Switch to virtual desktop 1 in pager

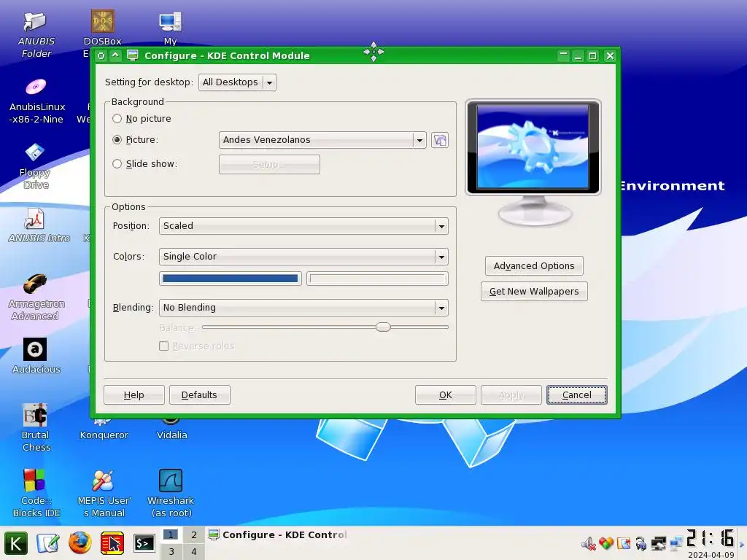(171, 534)
